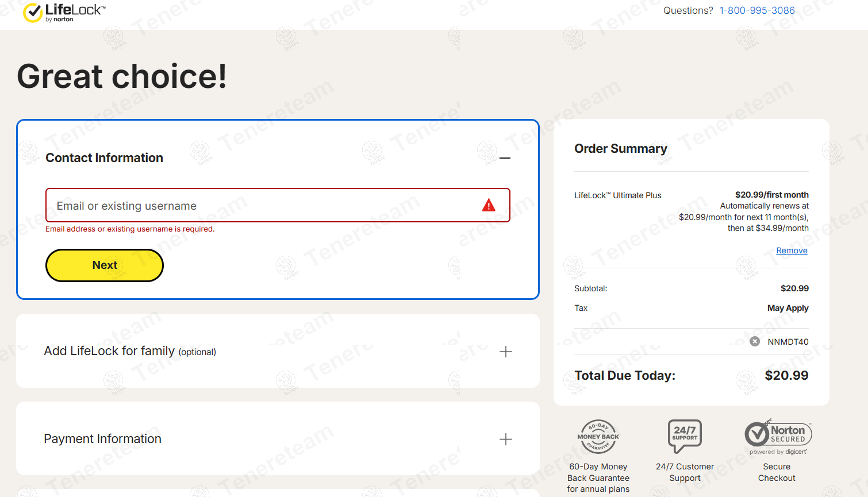
Task: Click the 24/7 Customer Support caption
Action: click(685, 472)
